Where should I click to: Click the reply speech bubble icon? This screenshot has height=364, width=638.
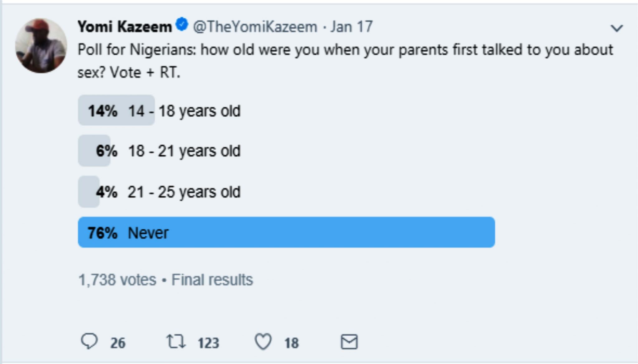(x=89, y=342)
